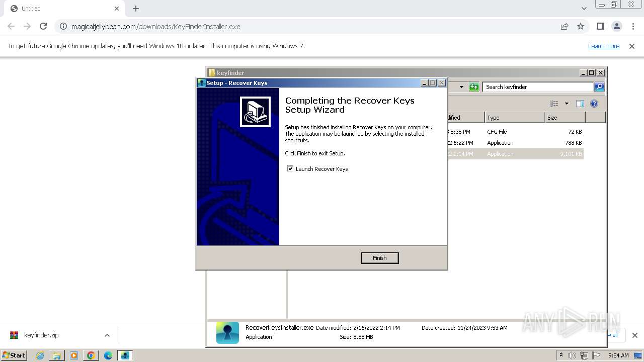Dismiss the Chrome update notice bar
The width and height of the screenshot is (644, 362).
(x=632, y=46)
